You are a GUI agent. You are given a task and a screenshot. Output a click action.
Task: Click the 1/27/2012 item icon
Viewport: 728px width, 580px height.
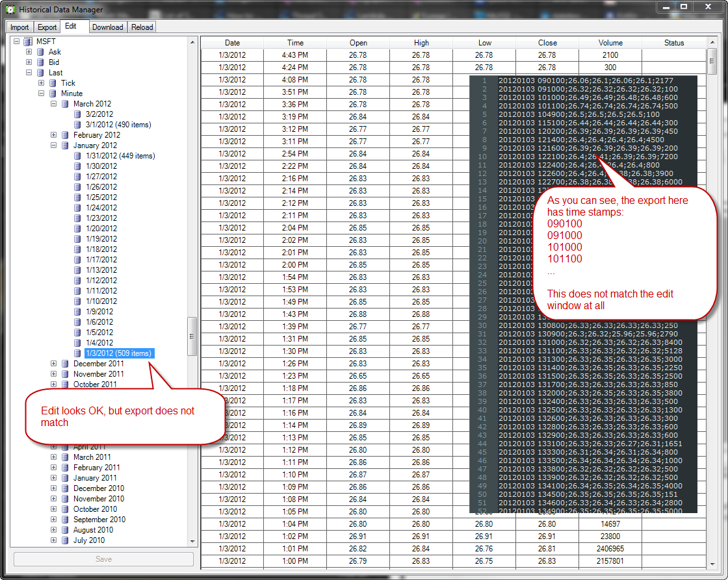[x=77, y=176]
